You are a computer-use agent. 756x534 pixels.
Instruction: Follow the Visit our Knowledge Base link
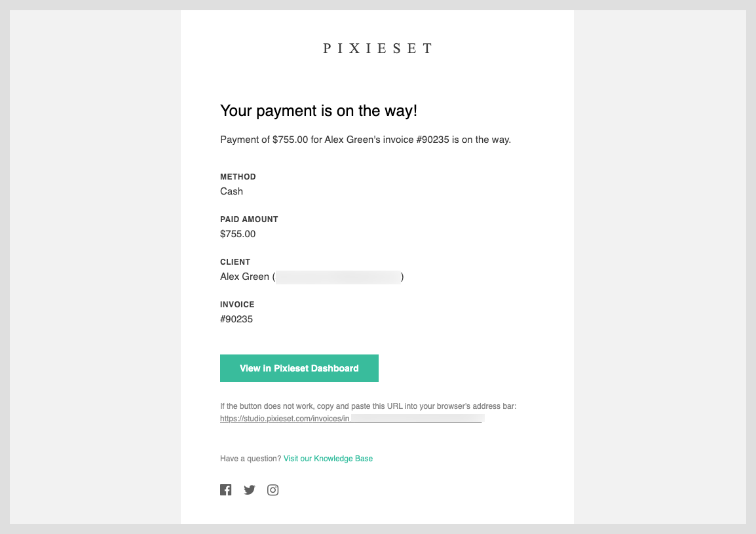coord(328,458)
